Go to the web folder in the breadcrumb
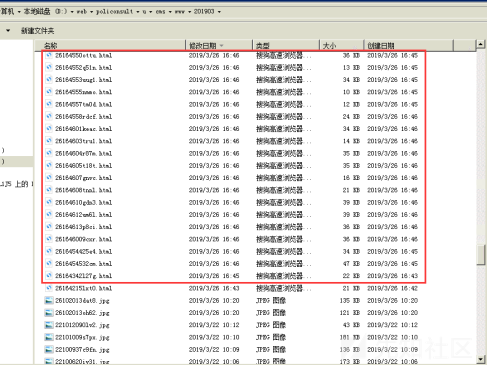Viewport: 488px width, 366px height. coord(82,12)
